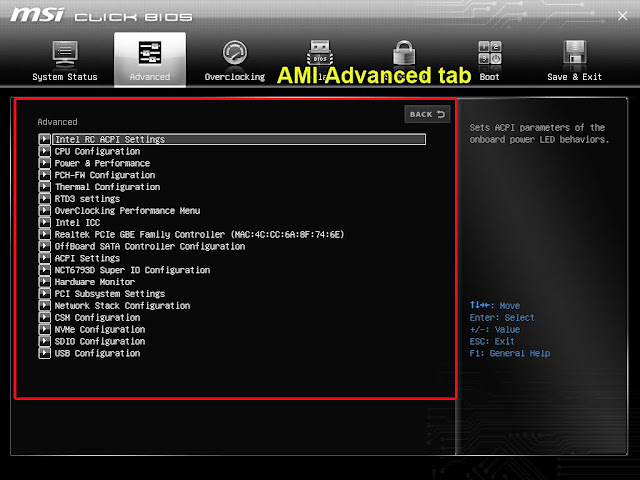Click the 'ESC: Exit' hint text
This screenshot has height=480, width=640.
point(492,341)
